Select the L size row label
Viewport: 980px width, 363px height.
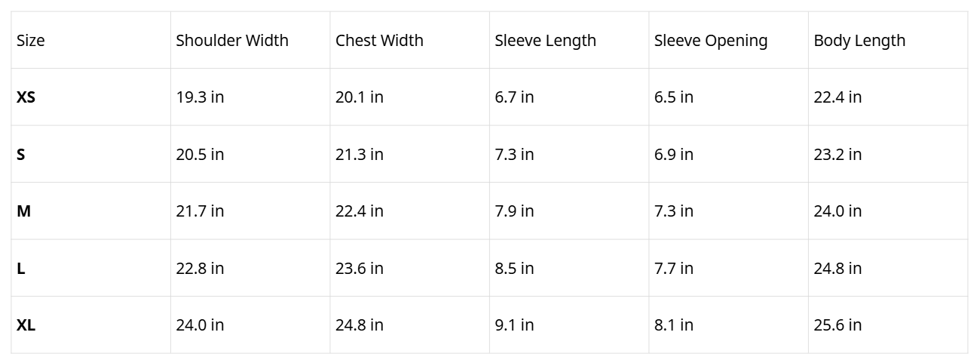(x=21, y=269)
